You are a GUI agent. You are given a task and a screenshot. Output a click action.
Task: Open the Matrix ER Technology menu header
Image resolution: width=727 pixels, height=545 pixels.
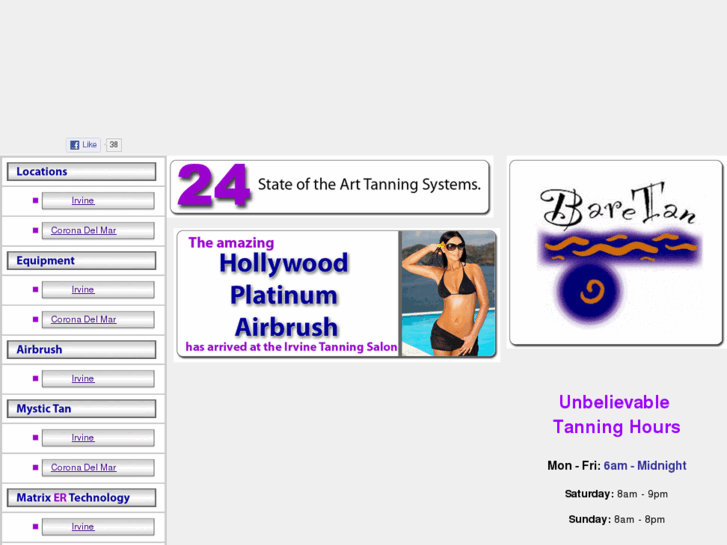point(82,498)
